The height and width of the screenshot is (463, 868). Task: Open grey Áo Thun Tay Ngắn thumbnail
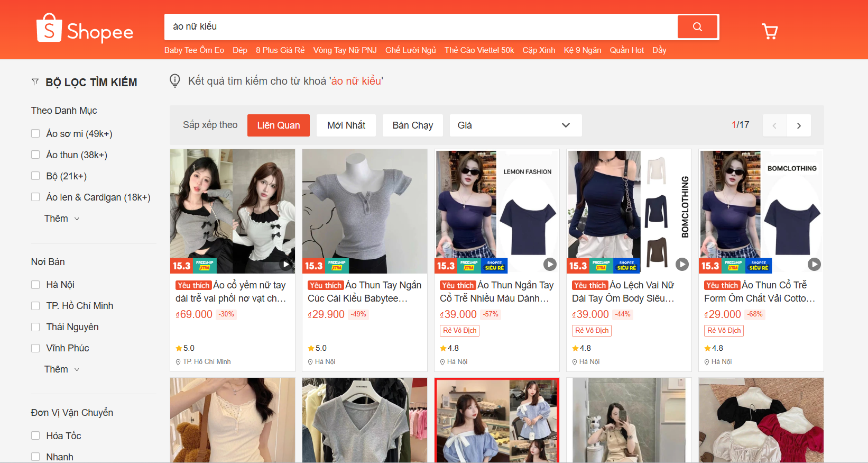tap(365, 211)
